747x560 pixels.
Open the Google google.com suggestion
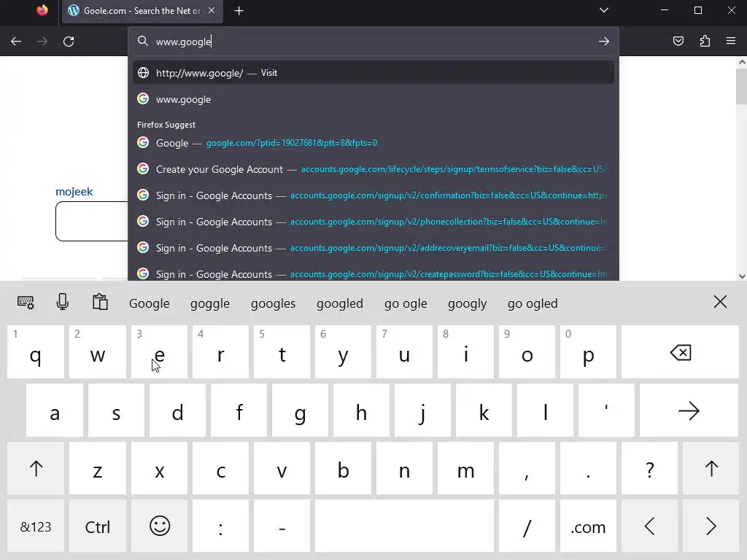coord(373,143)
